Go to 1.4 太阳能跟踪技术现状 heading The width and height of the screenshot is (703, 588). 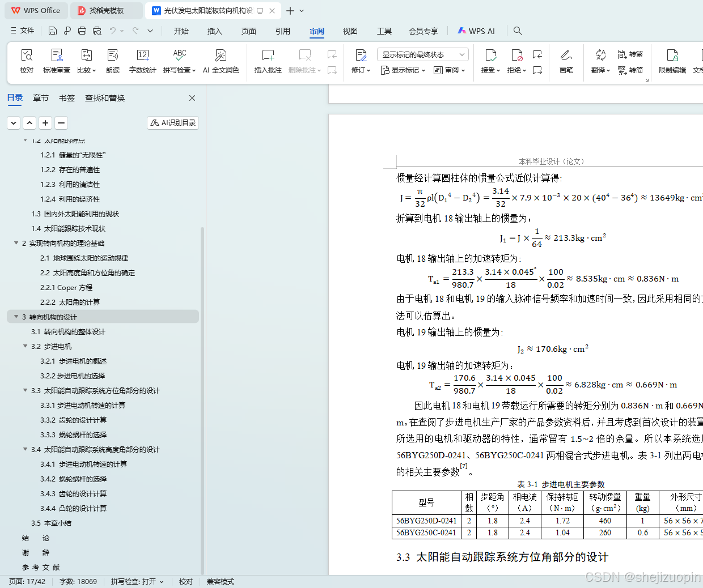(68, 228)
